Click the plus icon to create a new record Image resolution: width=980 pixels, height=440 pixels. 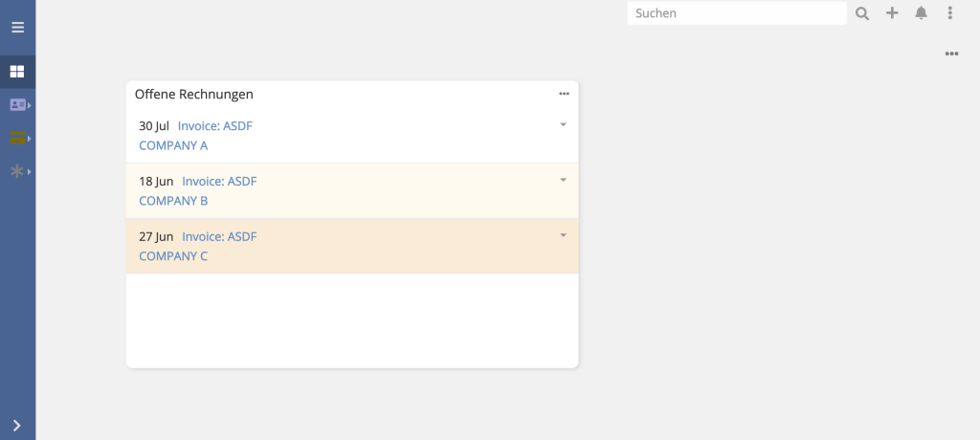pyautogui.click(x=892, y=12)
